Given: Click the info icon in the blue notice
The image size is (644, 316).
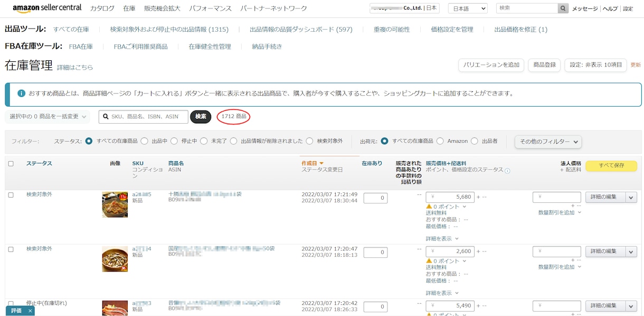Looking at the screenshot, I should click(21, 94).
